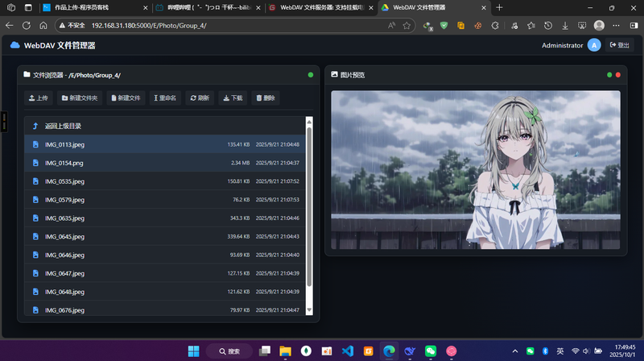Image resolution: width=644 pixels, height=361 pixels.
Task: Open a new browser tab
Action: 499,8
